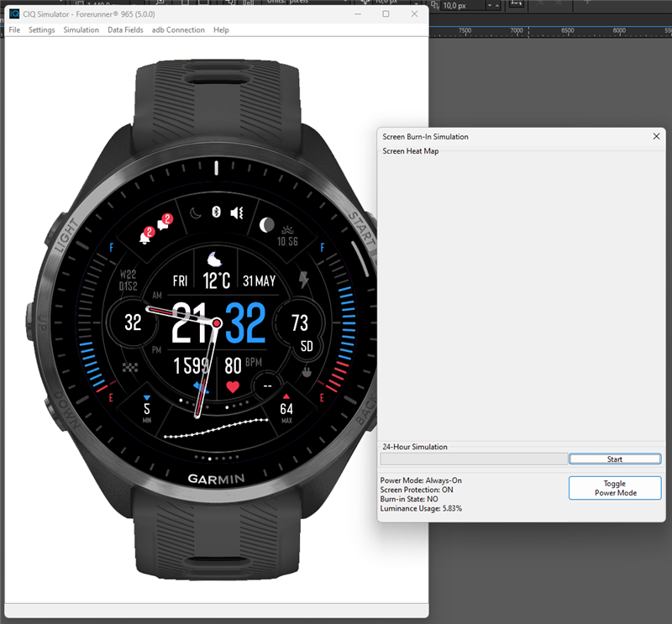Close the Screen Burn-In Simulation dialog

(x=656, y=136)
